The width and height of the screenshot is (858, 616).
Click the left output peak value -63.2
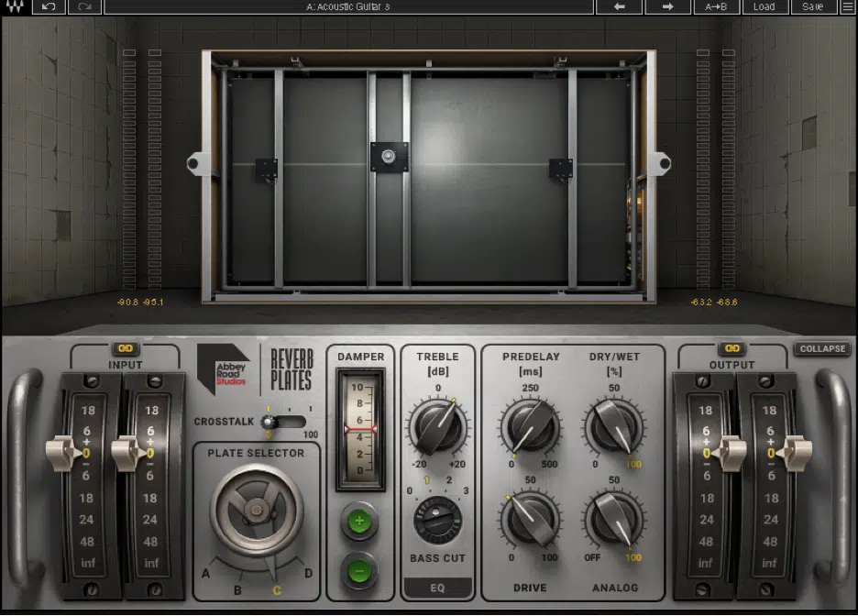[701, 302]
